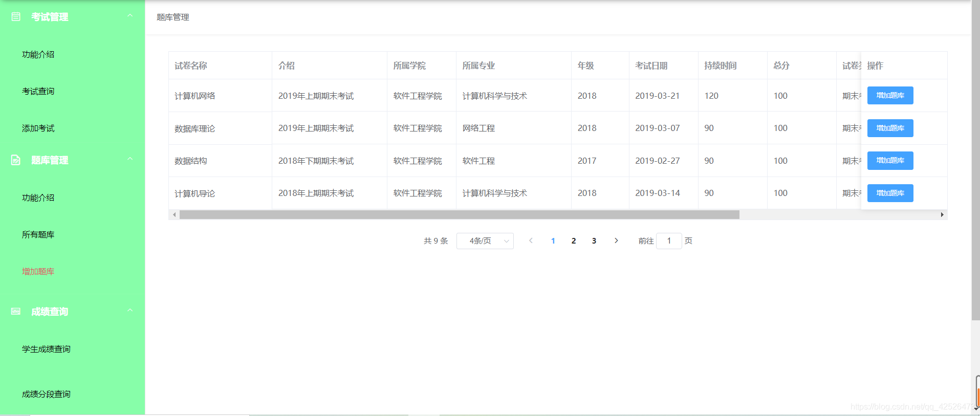The width and height of the screenshot is (980, 416).
Task: Go to the previous page arrow
Action: point(531,240)
